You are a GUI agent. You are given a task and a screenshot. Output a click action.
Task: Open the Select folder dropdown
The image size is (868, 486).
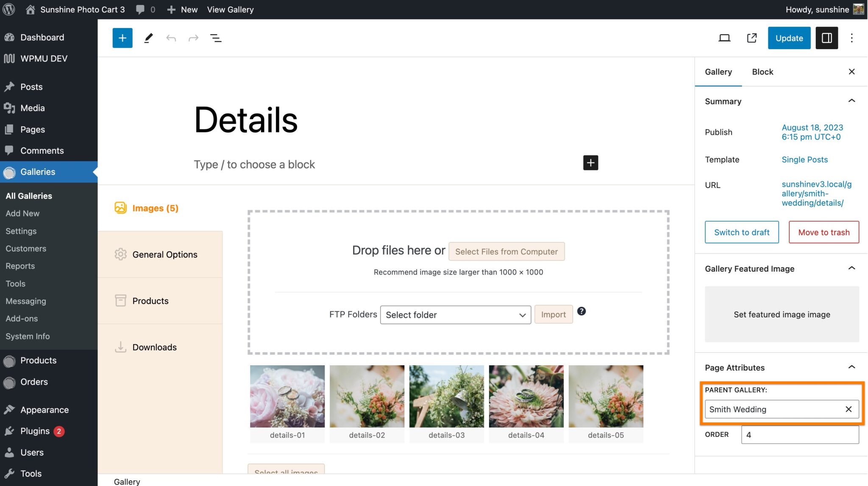pyautogui.click(x=455, y=315)
